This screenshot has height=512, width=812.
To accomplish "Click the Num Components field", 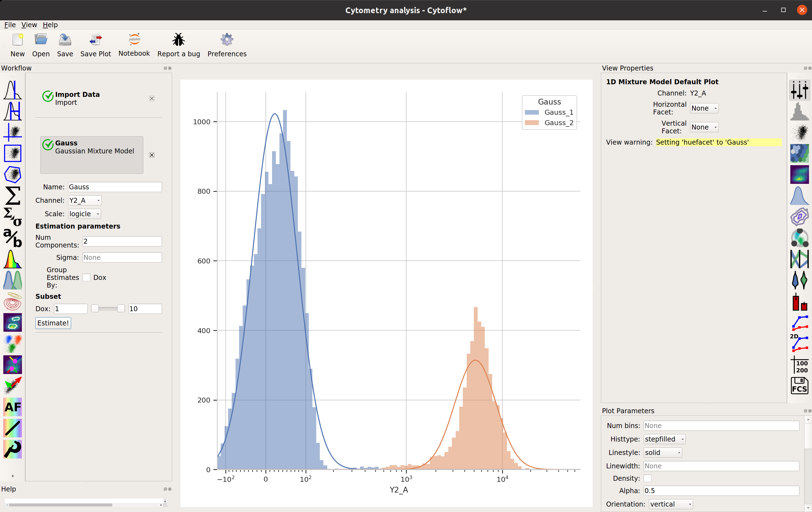I will [x=122, y=241].
